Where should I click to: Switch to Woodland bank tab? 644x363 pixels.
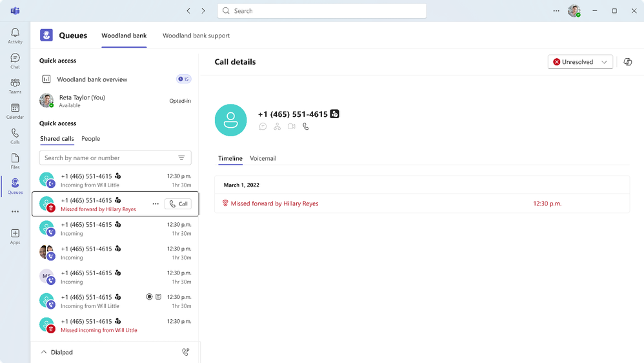[124, 36]
